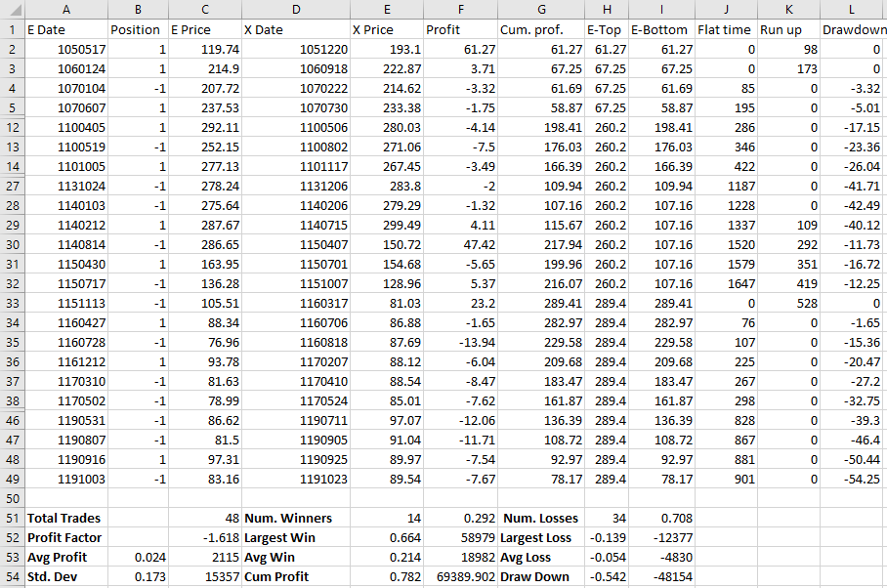This screenshot has height=588, width=887.
Task: Select the 'Flat time' header cell
Action: coord(726,29)
